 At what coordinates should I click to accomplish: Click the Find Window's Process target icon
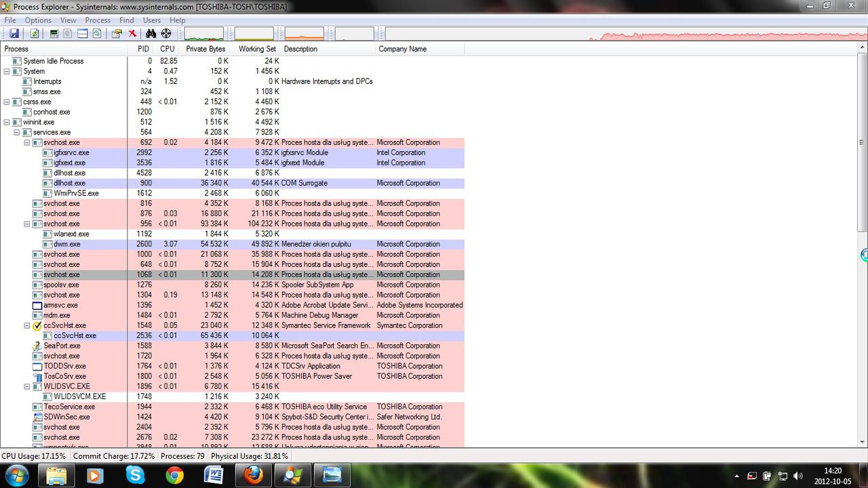pos(166,34)
